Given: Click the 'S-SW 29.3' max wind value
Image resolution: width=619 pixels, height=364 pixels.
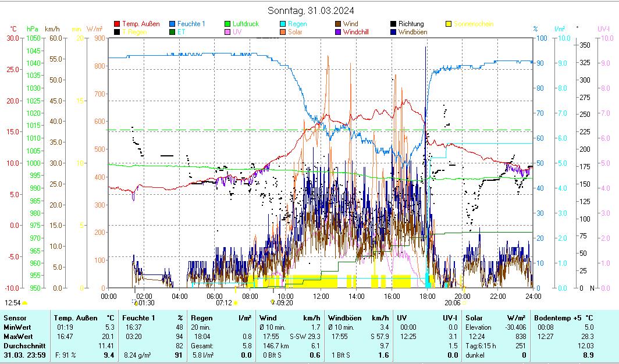Looking at the screenshot, I should (305, 337).
